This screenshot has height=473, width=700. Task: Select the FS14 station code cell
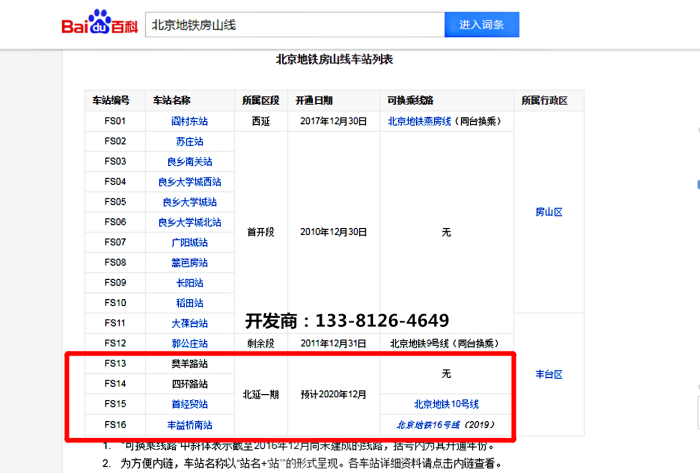[115, 384]
